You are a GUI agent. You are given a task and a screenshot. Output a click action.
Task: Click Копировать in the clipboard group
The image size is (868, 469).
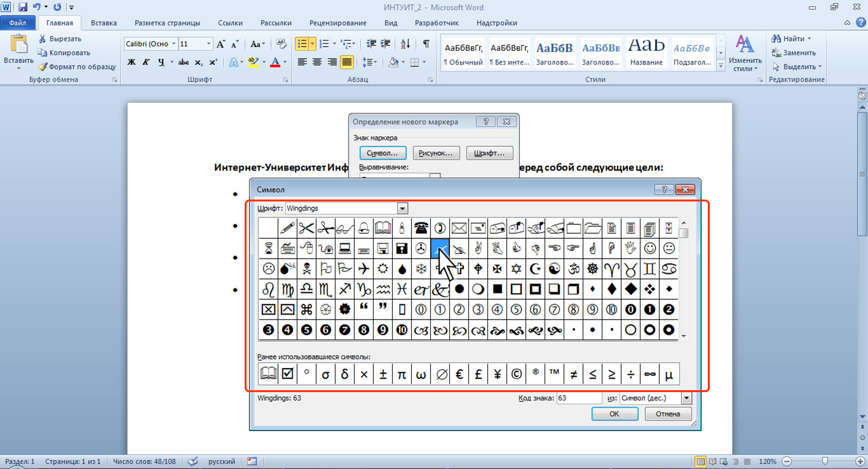point(64,53)
